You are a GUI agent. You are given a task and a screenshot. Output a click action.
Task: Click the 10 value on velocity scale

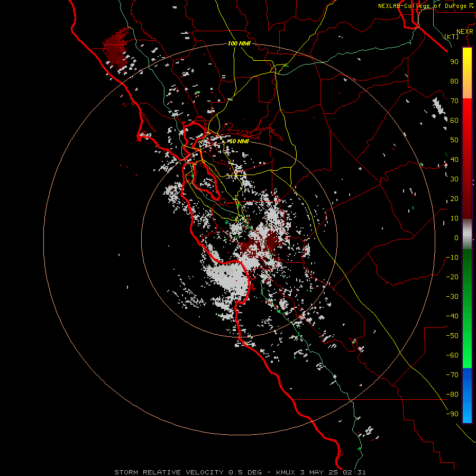[454, 218]
